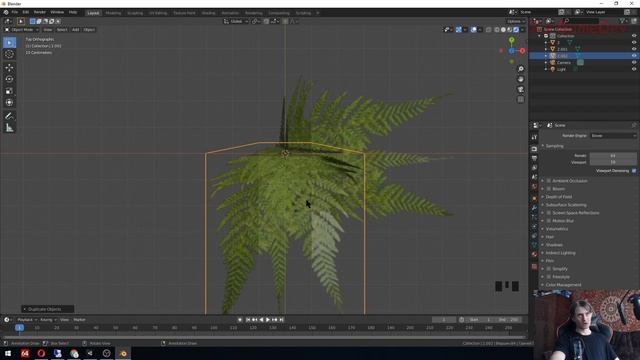Screen dimensions: 640x360
Task: Enable the Motion Blur checkbox
Action: coord(549,221)
